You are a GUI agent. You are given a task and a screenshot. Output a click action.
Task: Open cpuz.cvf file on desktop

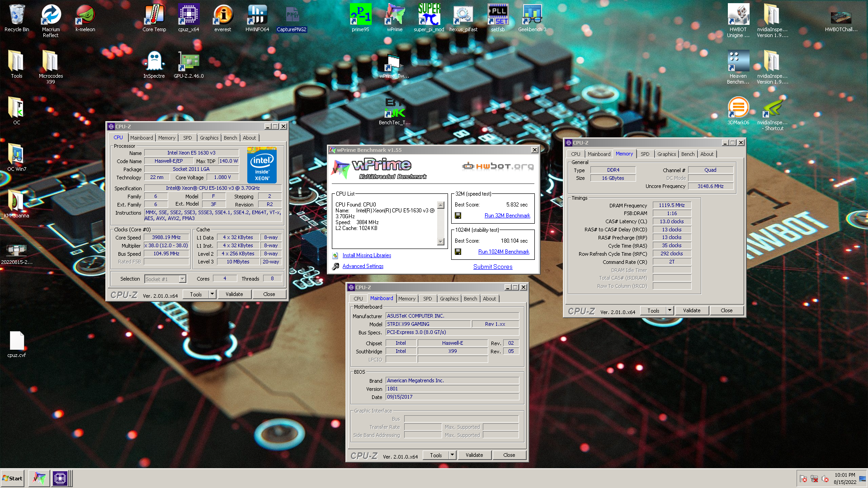tap(17, 344)
